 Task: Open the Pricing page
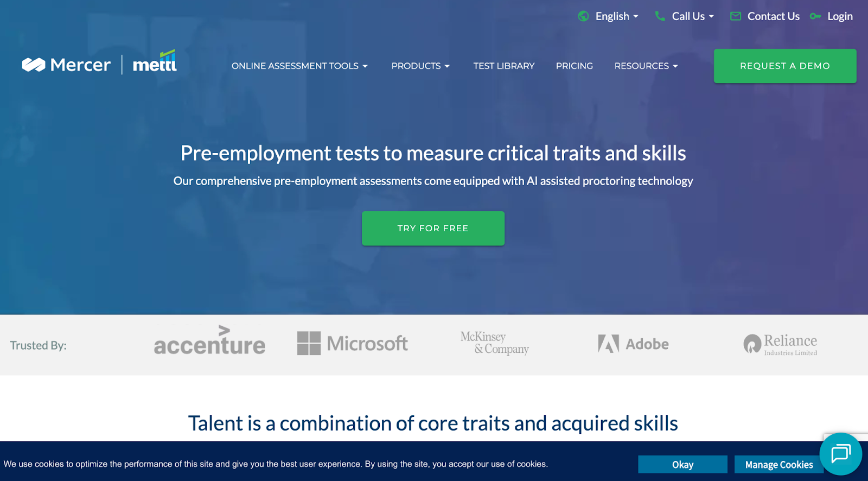pos(574,66)
